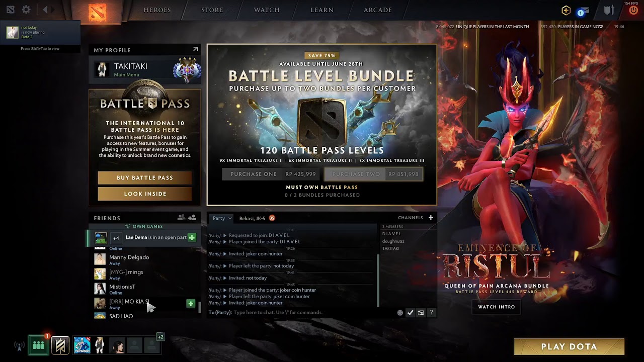Go back with the left arrow

(x=45, y=10)
